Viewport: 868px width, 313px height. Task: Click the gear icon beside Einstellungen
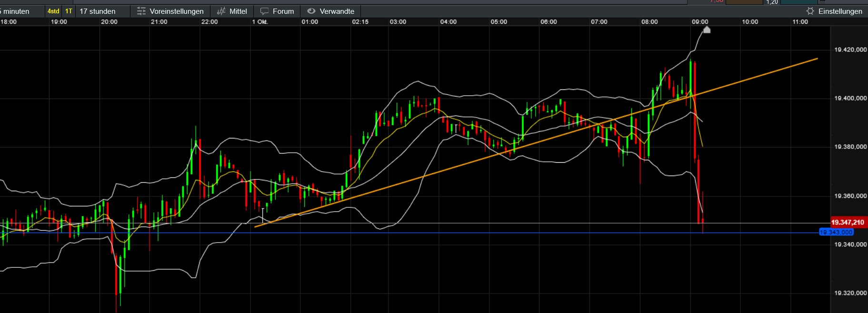(x=810, y=11)
